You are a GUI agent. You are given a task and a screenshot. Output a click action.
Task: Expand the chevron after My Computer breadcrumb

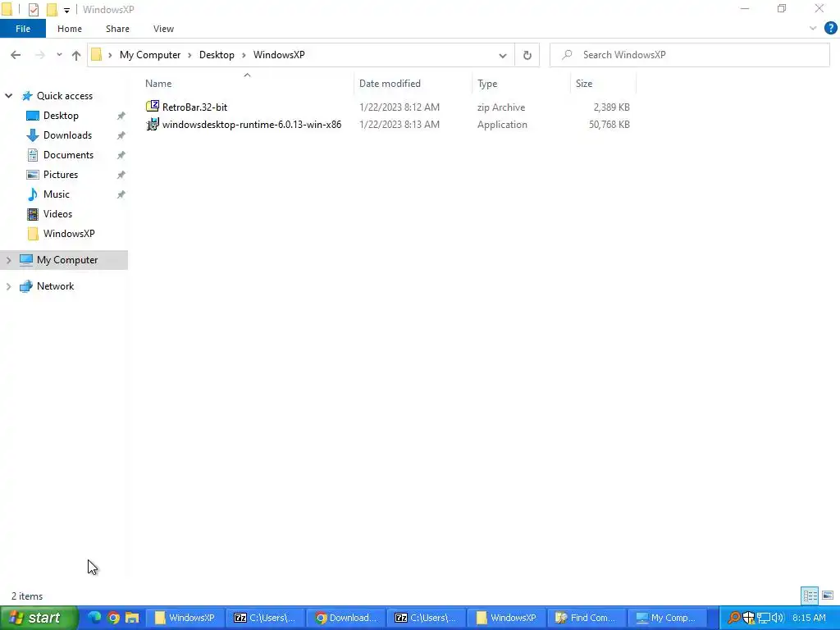189,55
